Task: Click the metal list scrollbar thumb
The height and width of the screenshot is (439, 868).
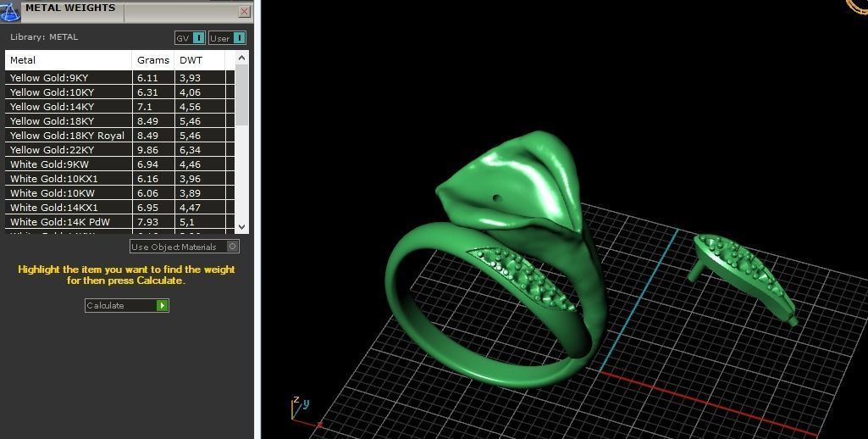Action: (x=241, y=95)
